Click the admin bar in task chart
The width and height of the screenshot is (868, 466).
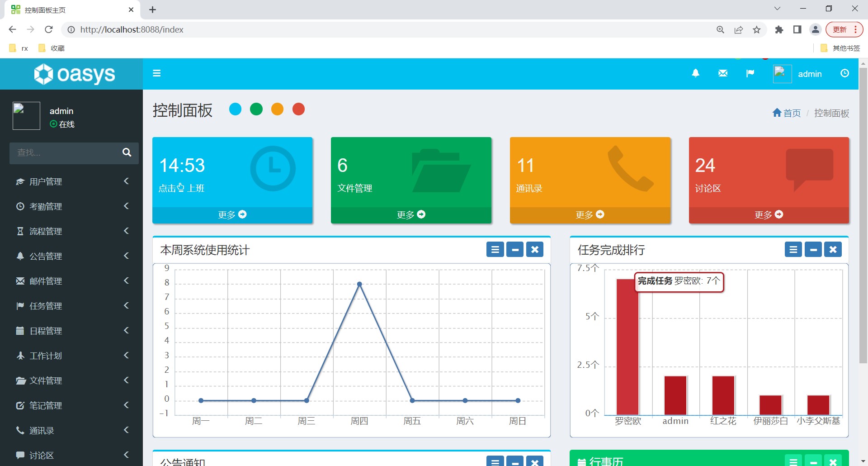pos(675,395)
